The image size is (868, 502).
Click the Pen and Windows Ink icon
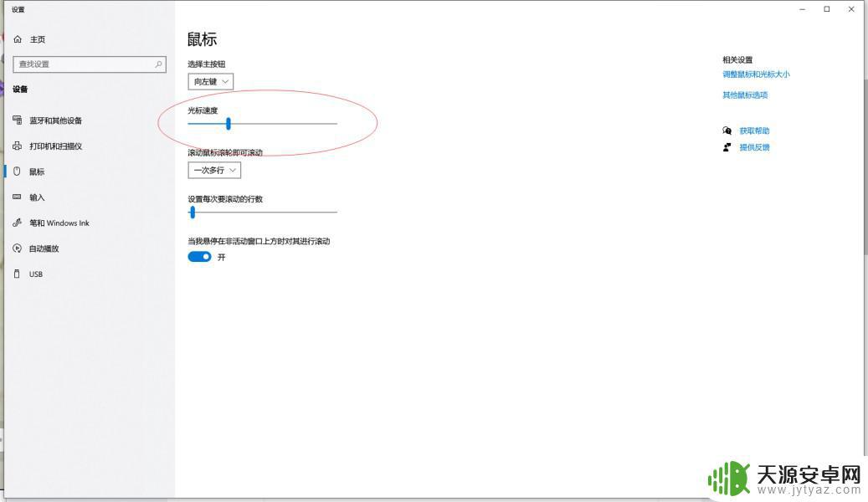(x=18, y=223)
